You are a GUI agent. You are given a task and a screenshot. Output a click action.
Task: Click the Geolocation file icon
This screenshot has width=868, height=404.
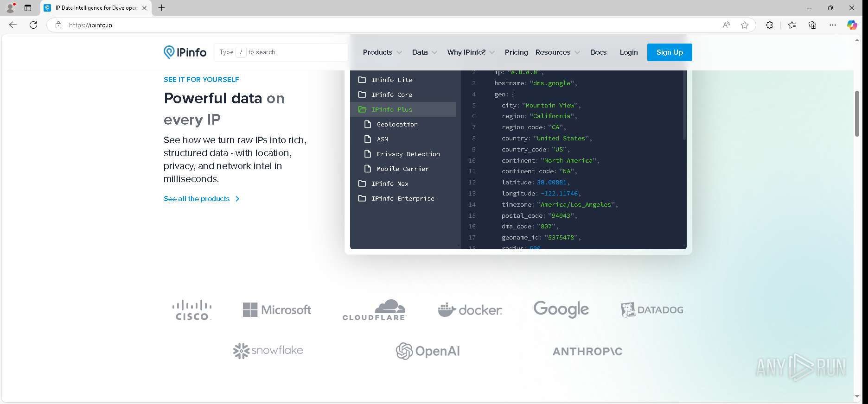click(368, 124)
